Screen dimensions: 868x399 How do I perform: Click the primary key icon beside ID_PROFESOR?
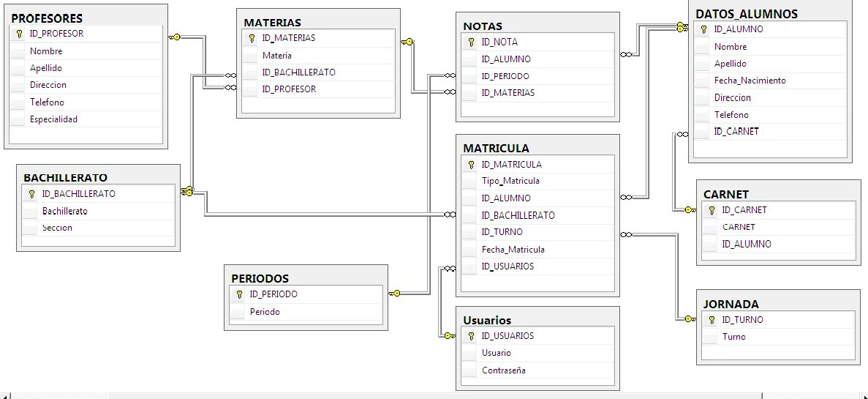tap(19, 33)
